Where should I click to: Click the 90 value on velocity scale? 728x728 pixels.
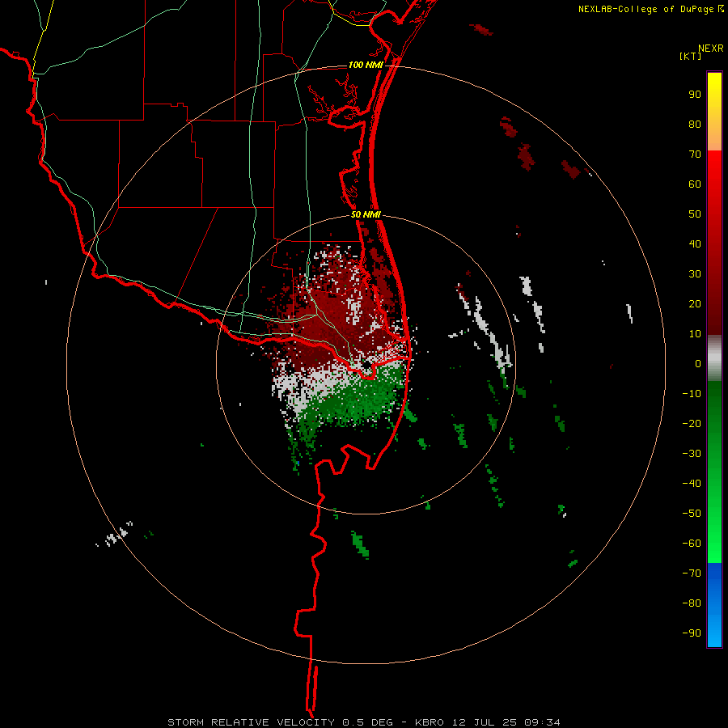point(695,95)
